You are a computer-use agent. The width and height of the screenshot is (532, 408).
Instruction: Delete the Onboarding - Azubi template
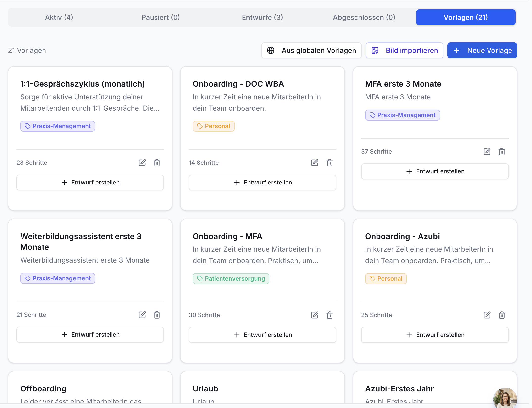point(502,315)
